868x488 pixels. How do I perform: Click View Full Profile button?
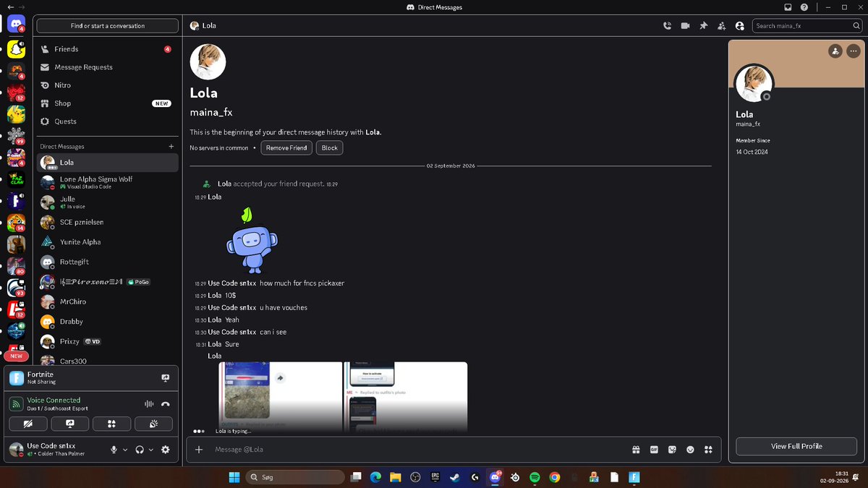pyautogui.click(x=796, y=446)
